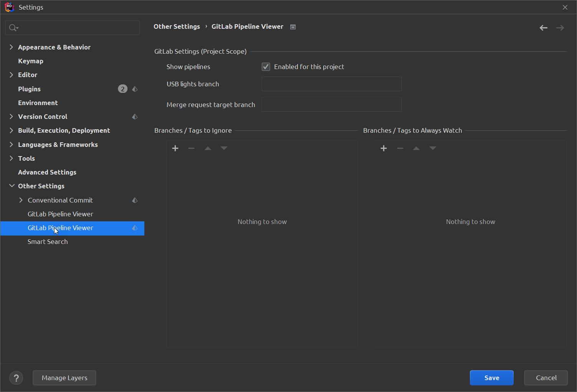
Task: Focus USB lights branch field
Action: (332, 84)
